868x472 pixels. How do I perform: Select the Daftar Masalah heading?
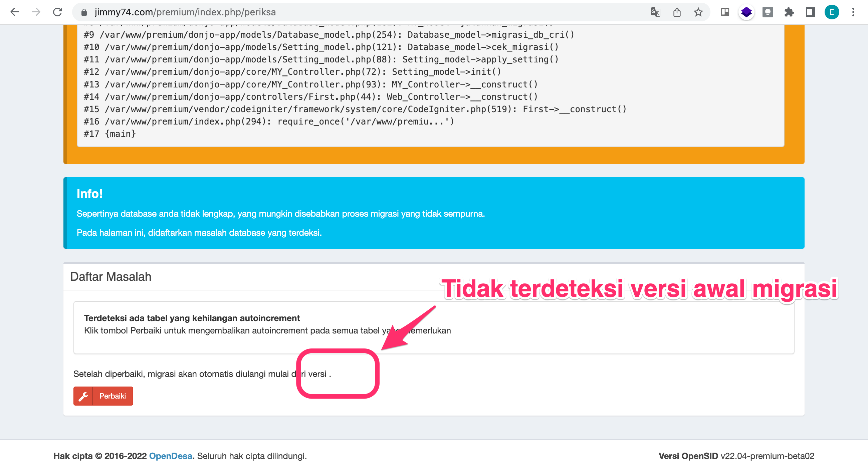click(x=111, y=276)
